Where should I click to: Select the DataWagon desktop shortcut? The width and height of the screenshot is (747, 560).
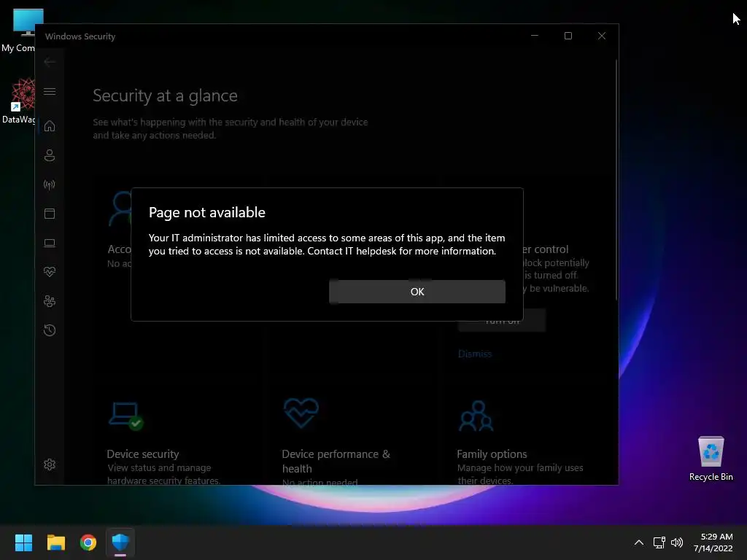pyautogui.click(x=19, y=101)
